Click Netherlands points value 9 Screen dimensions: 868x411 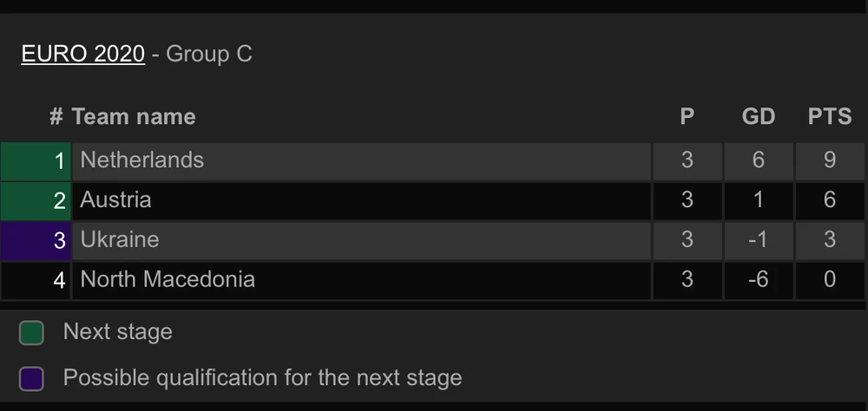(x=830, y=160)
